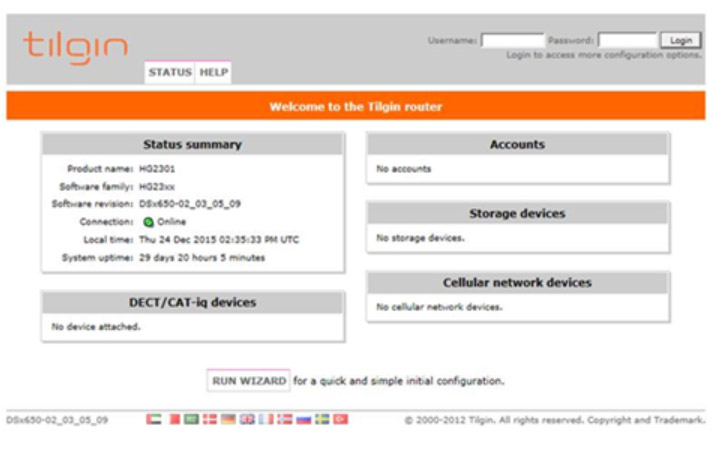Viewport: 712px width, 450px height.
Task: Choose the Turkish flag language
Action: (341, 419)
